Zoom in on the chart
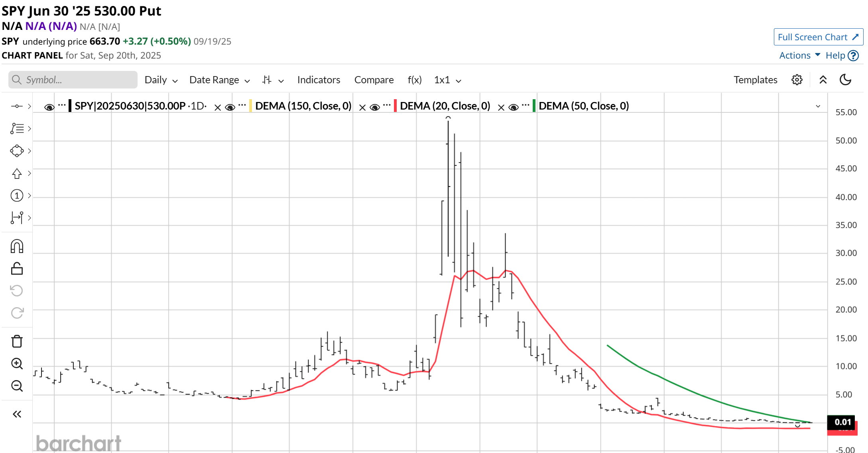The image size is (868, 453). pos(16,363)
